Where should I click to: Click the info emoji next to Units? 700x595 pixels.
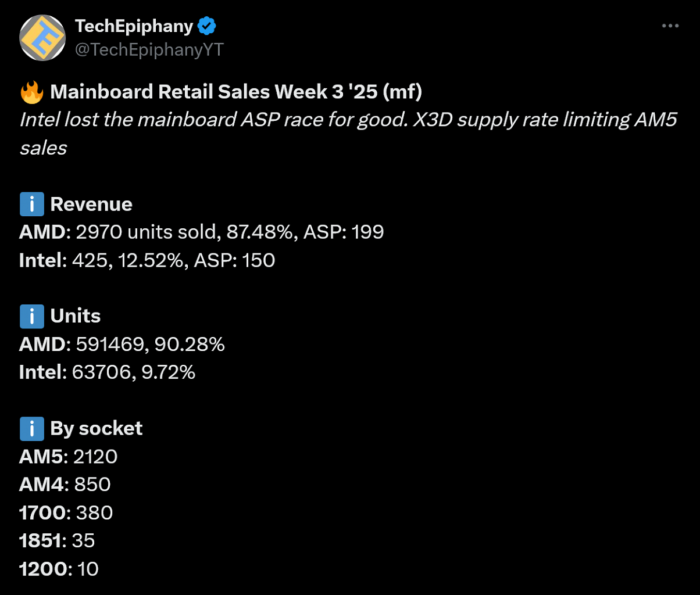[31, 316]
